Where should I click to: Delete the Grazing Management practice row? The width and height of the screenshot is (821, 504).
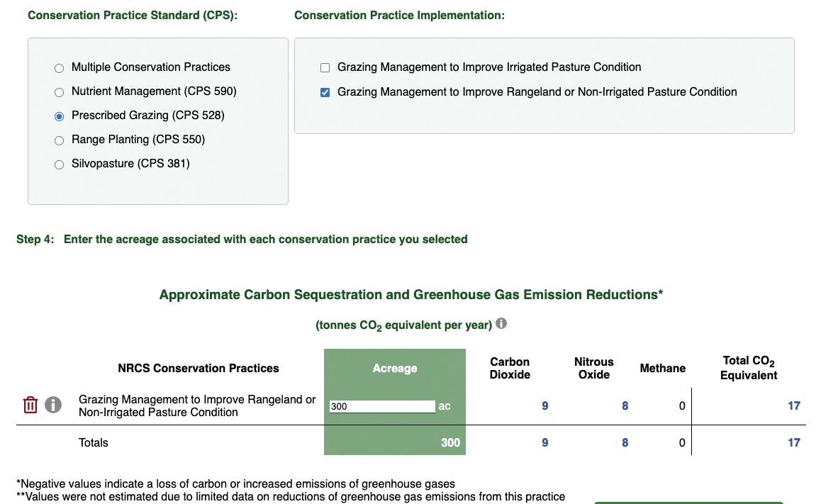pos(30,405)
